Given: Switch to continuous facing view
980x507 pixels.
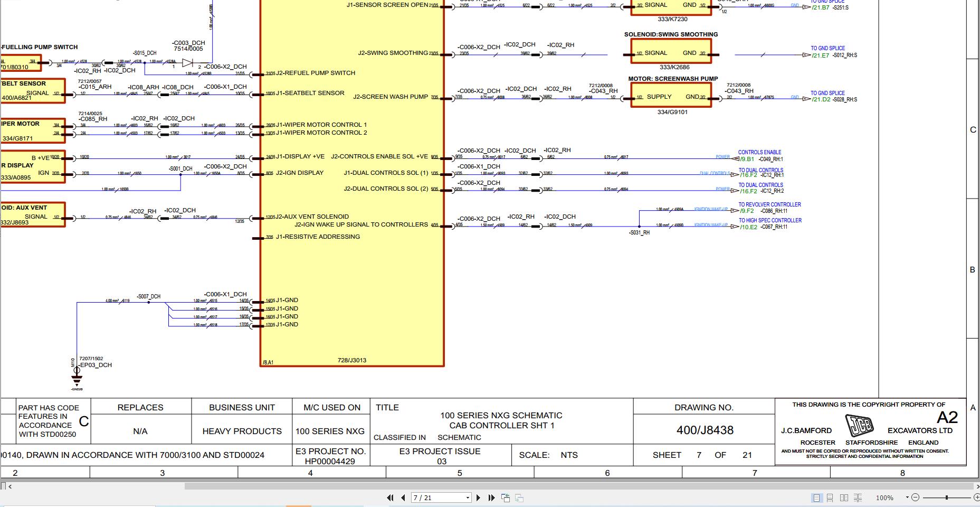Looking at the screenshot, I should point(858,497).
